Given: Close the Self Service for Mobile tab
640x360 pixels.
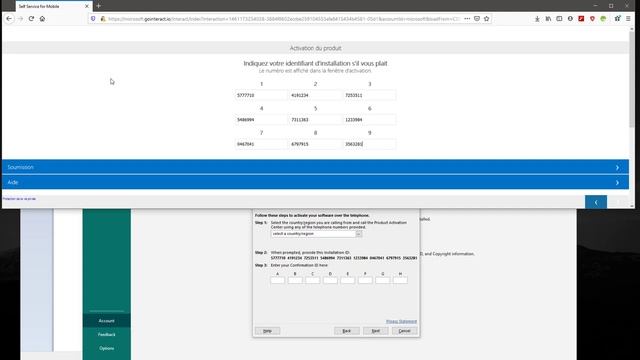Looking at the screenshot, I should pyautogui.click(x=87, y=7).
